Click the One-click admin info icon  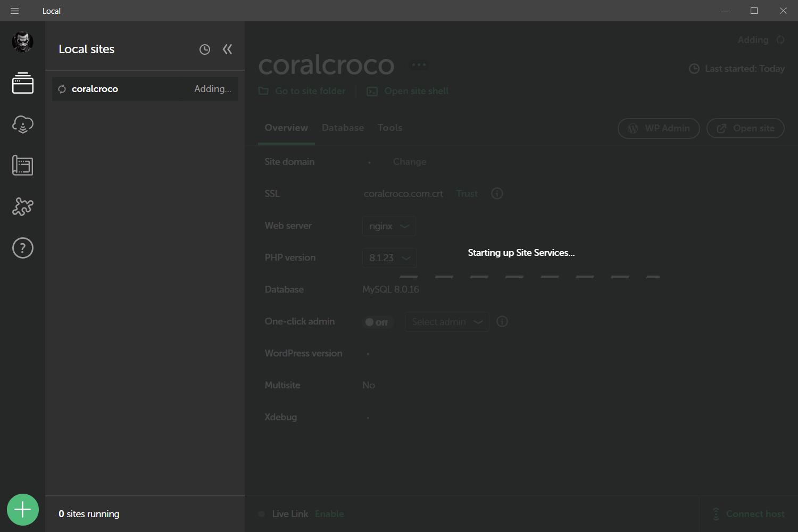502,321
